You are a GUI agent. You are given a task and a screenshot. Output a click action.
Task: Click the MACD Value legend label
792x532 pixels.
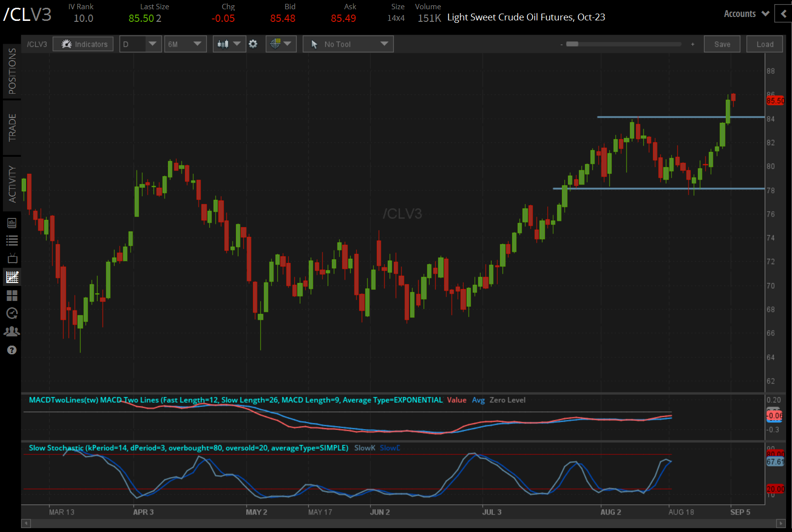pyautogui.click(x=456, y=400)
